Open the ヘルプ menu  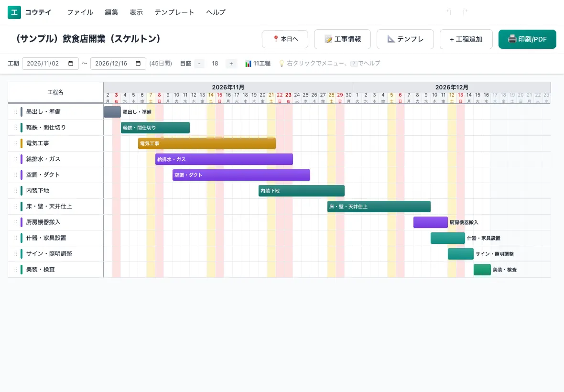[x=216, y=12]
